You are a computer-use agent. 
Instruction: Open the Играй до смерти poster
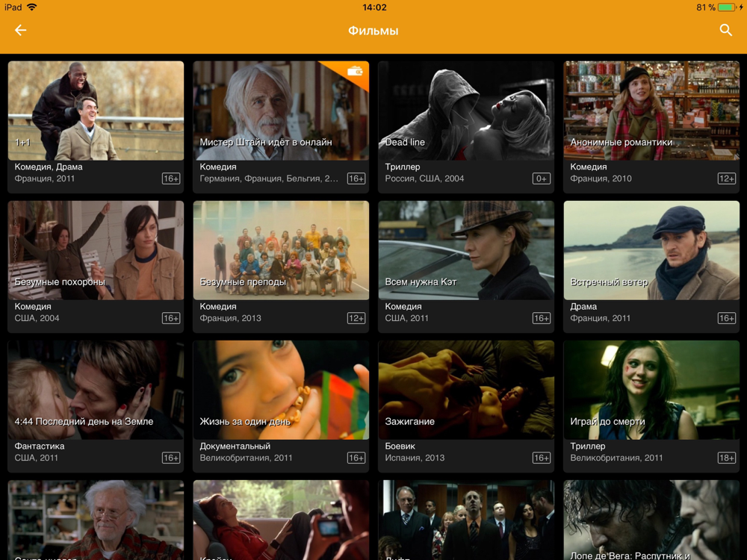point(651,390)
